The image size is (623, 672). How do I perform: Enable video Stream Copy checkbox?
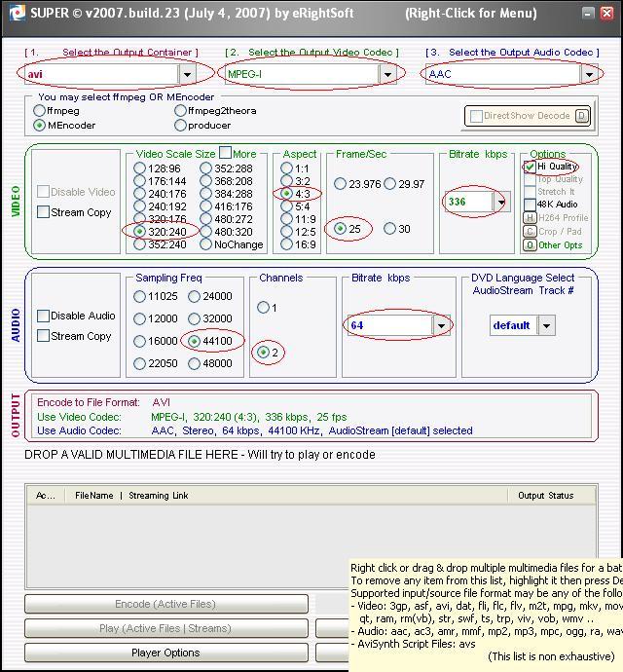coord(43,212)
